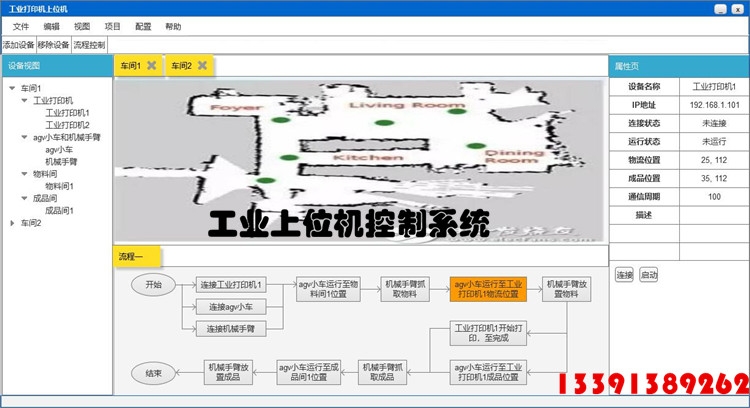
Task: Click 移除设备 in the toolbar
Action: point(54,45)
